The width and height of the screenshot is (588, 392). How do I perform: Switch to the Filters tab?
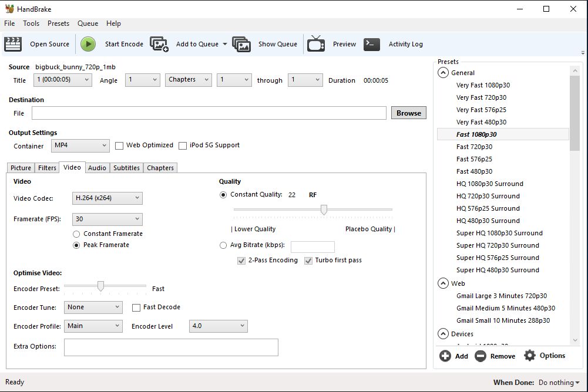pos(47,168)
